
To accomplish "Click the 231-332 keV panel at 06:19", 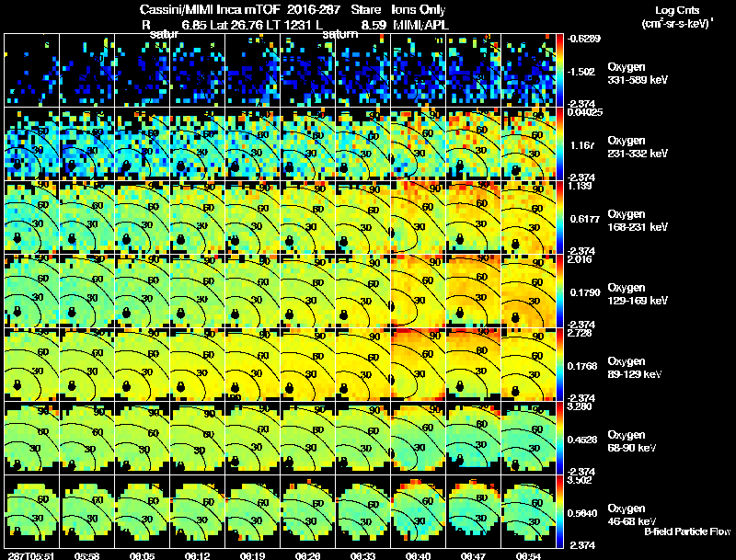I will click(252, 143).
